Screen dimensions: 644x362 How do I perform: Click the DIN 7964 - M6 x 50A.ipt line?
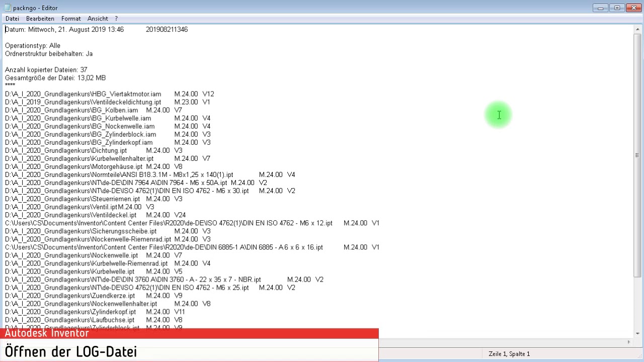[x=136, y=183]
